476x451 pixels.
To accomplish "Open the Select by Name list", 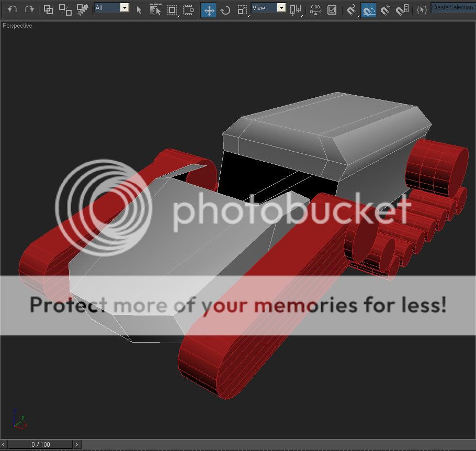I will pos(155,10).
